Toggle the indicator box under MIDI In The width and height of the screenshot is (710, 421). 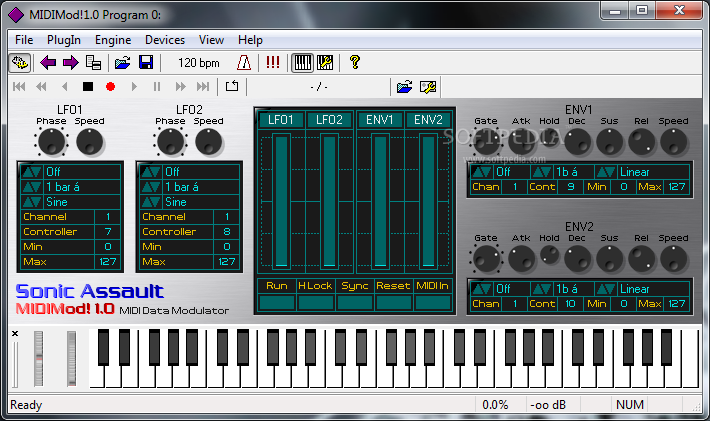coord(432,302)
